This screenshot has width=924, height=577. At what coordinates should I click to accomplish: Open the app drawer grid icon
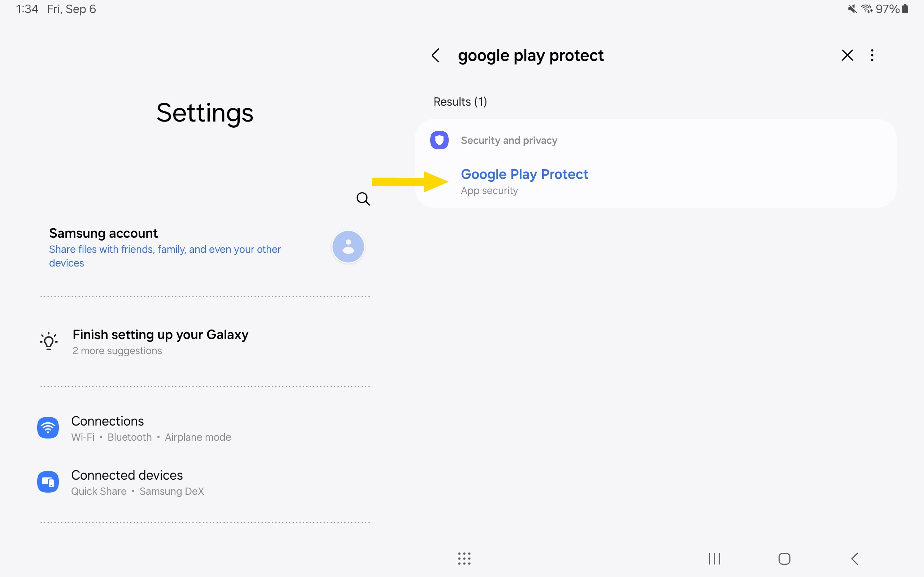pos(464,559)
